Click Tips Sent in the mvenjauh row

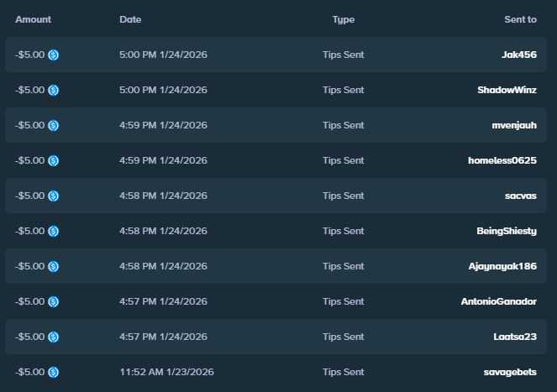pos(344,125)
